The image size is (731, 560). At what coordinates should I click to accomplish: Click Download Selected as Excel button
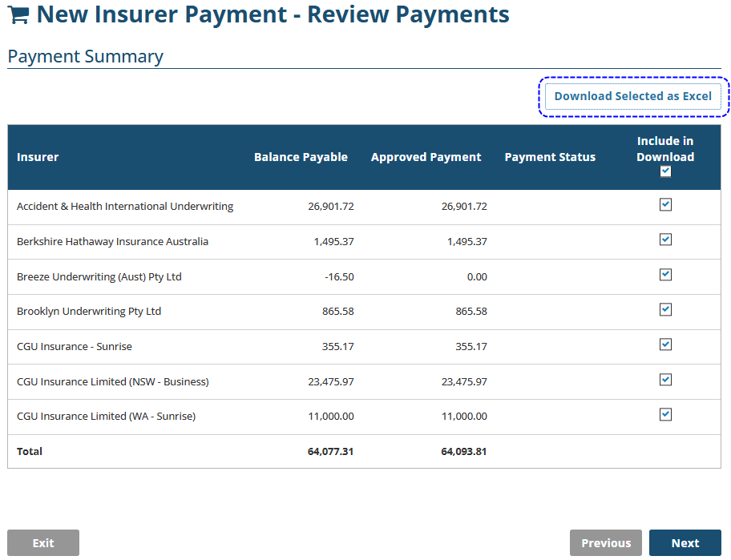(632, 96)
